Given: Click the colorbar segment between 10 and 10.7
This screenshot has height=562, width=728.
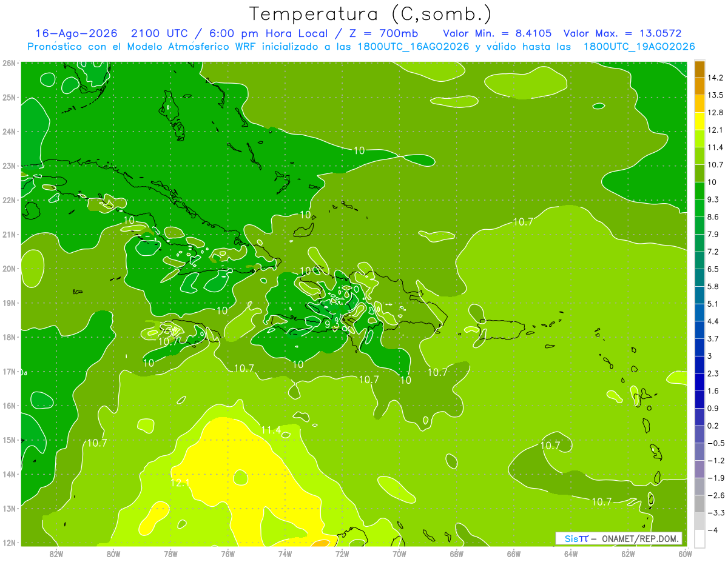Looking at the screenshot, I should point(699,173).
